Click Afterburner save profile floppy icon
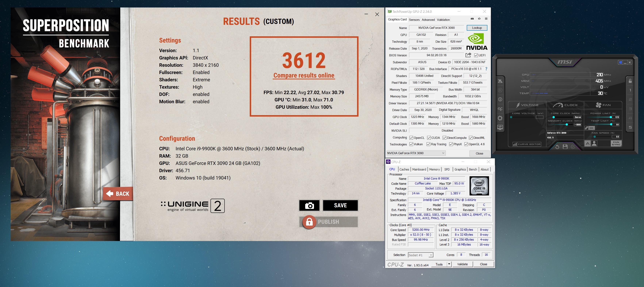Screen dimensions: 644x287 click(565, 147)
